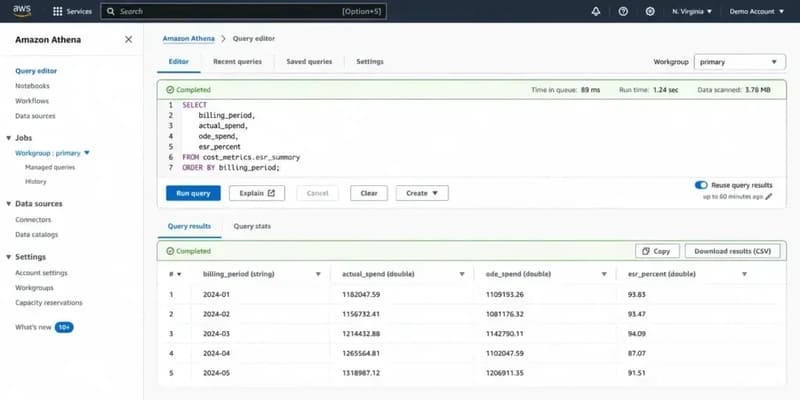Open Data sources link under Workflows

click(x=35, y=116)
